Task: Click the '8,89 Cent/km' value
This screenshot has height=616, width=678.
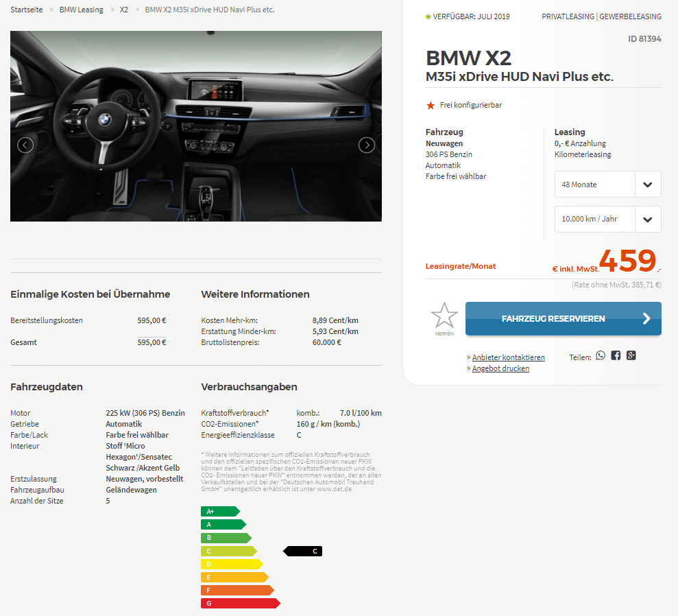Action: tap(335, 320)
